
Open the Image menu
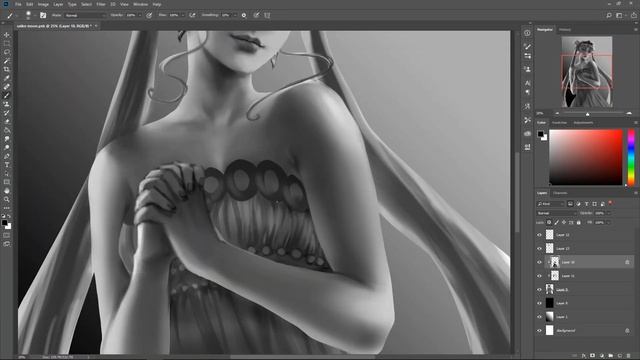click(43, 4)
